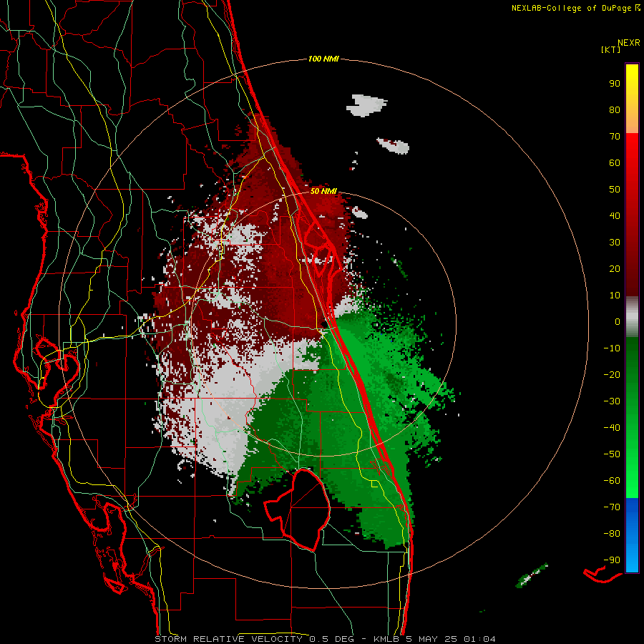
Task: Click the 20 value on velocity scale
Action: pyautogui.click(x=615, y=268)
